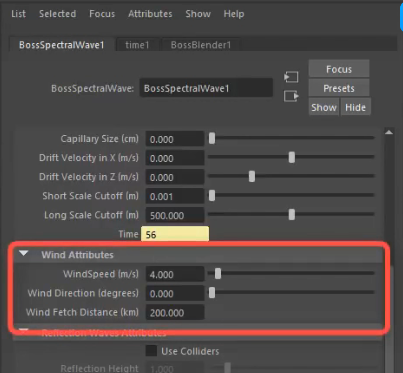Screen dimensions: 403x373
Task: Click the go to output connection icon
Action: pos(291,97)
